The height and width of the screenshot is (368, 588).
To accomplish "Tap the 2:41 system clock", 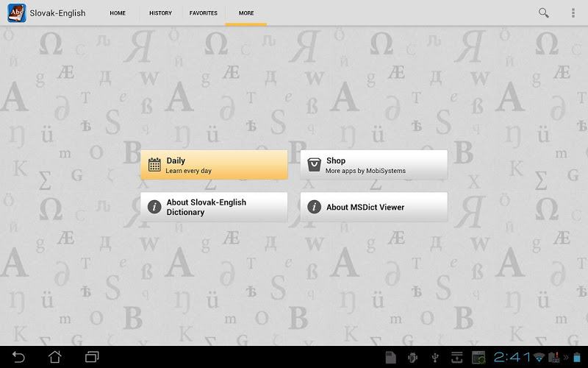I will click(x=512, y=358).
